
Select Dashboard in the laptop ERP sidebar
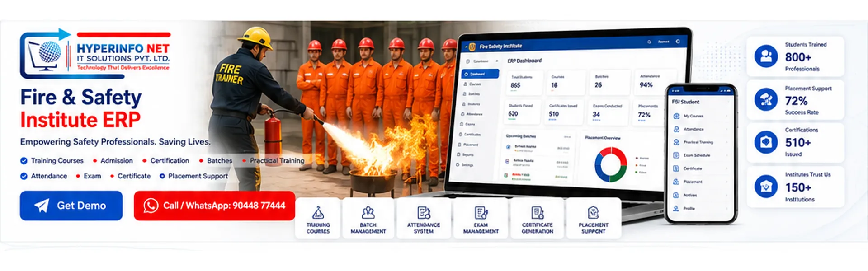tap(480, 74)
